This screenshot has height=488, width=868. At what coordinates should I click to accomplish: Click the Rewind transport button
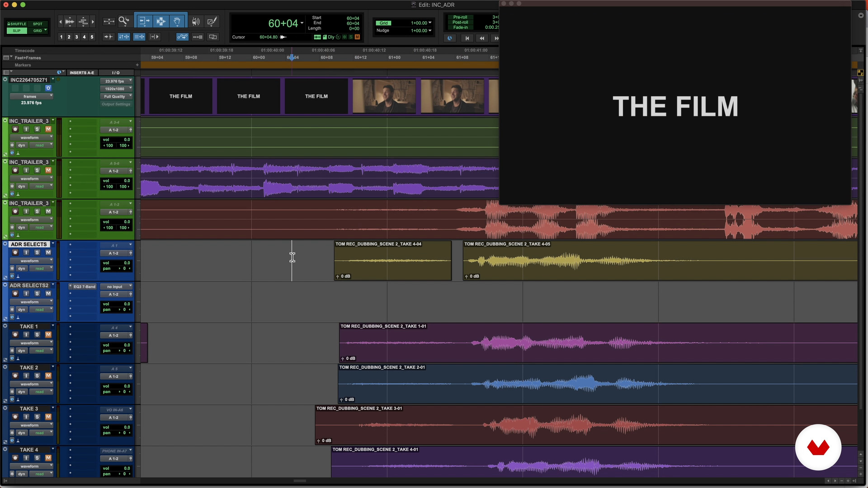pyautogui.click(x=482, y=38)
